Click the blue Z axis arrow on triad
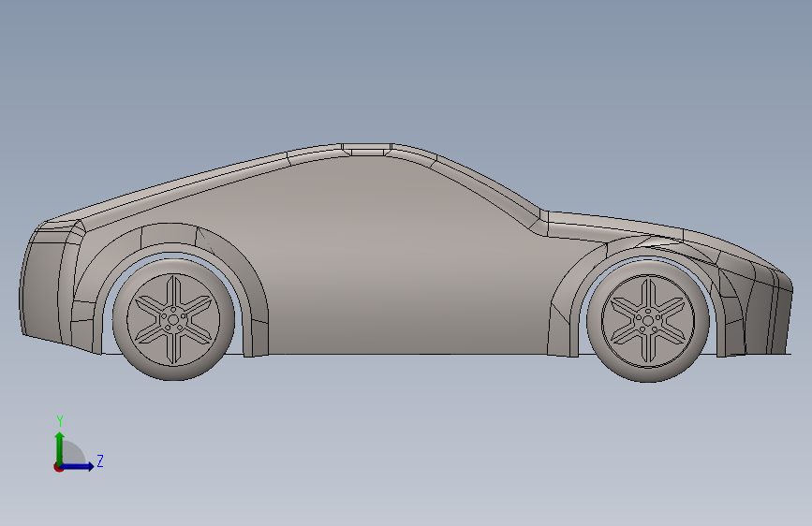The width and height of the screenshot is (812, 526). (x=78, y=466)
